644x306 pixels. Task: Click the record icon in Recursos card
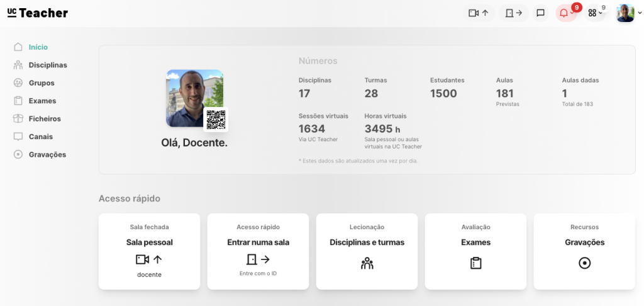pos(584,263)
